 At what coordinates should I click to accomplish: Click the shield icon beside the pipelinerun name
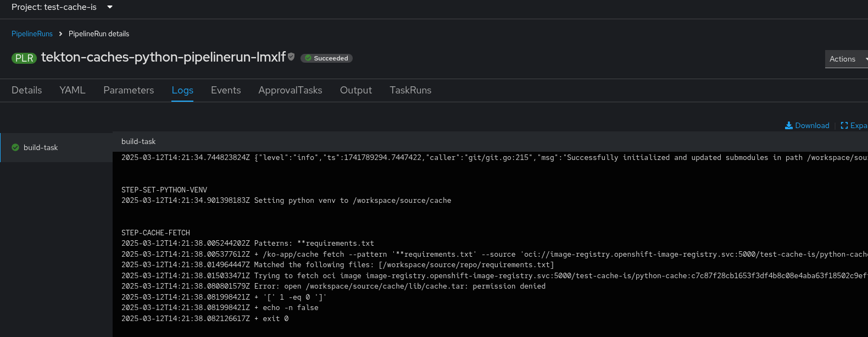click(x=291, y=57)
